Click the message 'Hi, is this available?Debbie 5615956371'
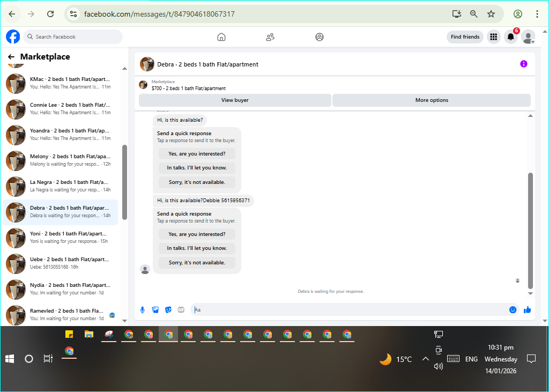Image resolution: width=549 pixels, height=392 pixels. point(203,201)
